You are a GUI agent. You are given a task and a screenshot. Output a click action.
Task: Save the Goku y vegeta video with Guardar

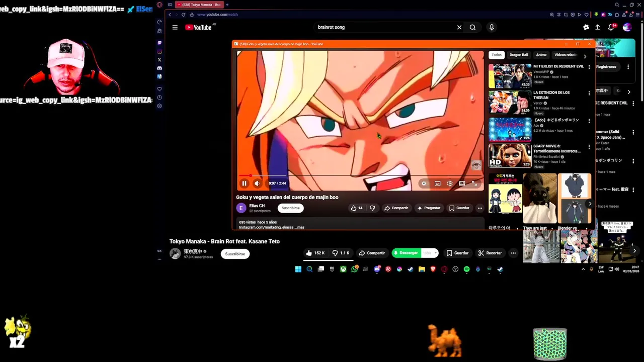pyautogui.click(x=459, y=208)
